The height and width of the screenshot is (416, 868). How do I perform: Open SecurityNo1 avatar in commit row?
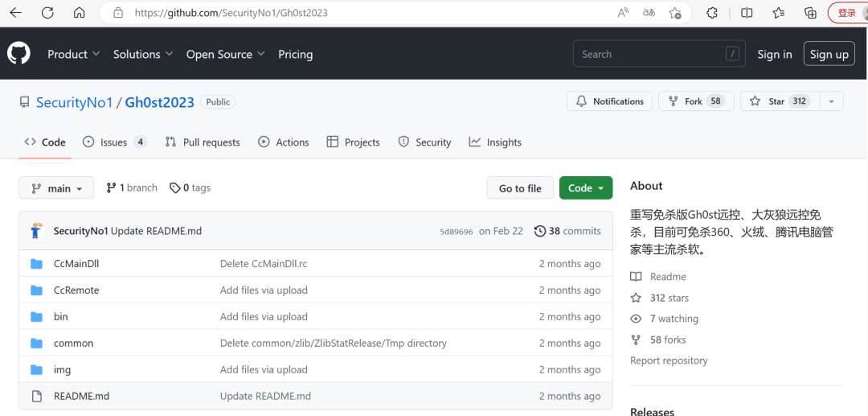tap(36, 230)
